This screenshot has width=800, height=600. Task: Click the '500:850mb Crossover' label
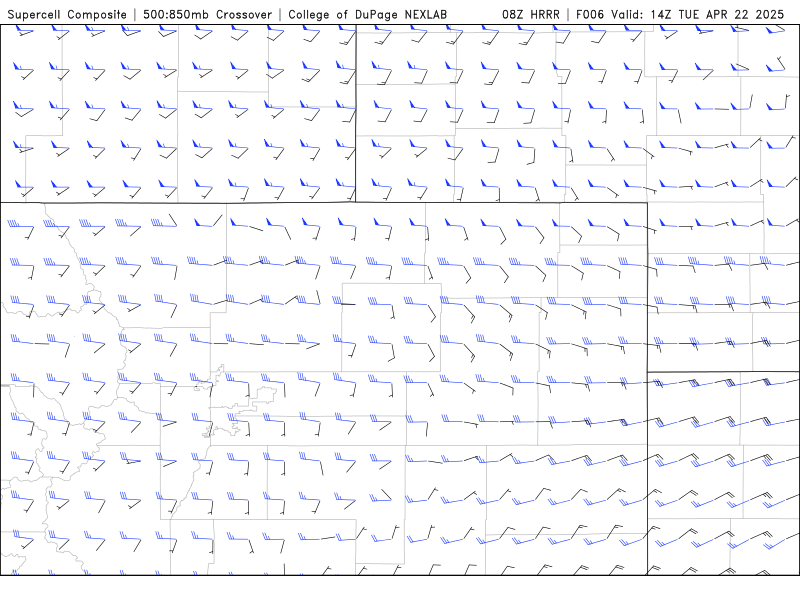pyautogui.click(x=208, y=14)
